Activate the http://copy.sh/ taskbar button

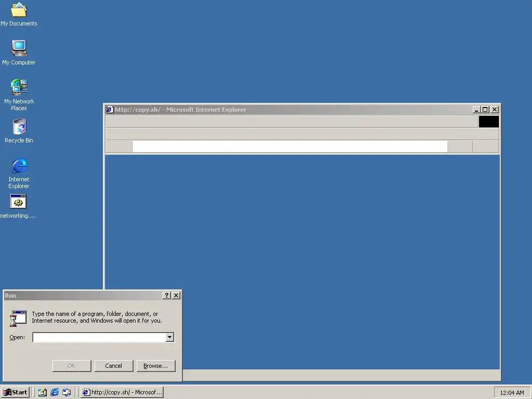point(122,392)
